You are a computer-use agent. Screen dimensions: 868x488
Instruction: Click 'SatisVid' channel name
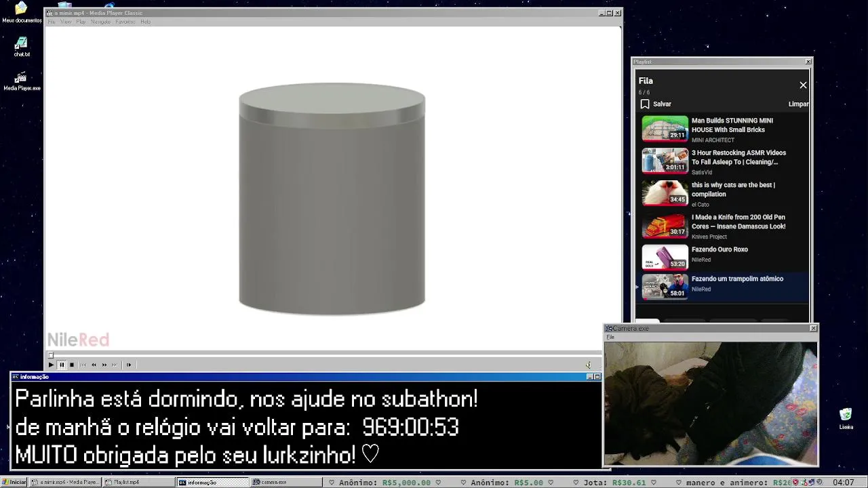702,172
